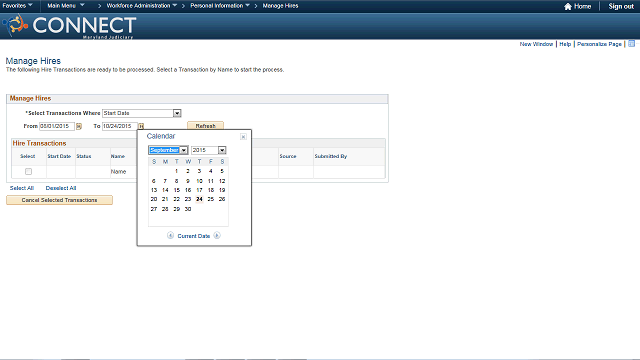The height and width of the screenshot is (360, 640).
Task: Select day 20 in the calendar
Action: click(x=153, y=199)
